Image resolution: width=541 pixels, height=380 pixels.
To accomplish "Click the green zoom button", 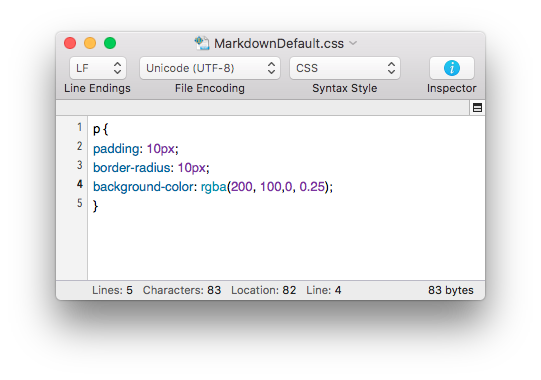I will [x=110, y=43].
